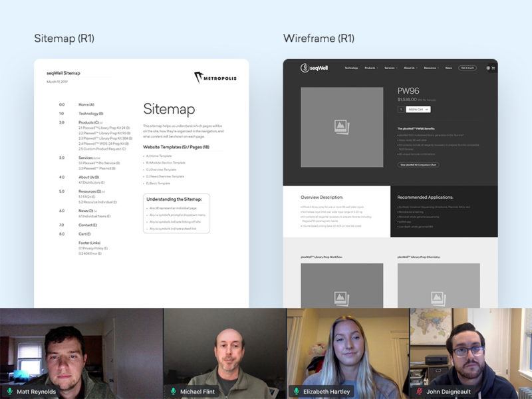Expand the Resources dropdown in navigation
The height and width of the screenshot is (399, 532).
click(431, 68)
